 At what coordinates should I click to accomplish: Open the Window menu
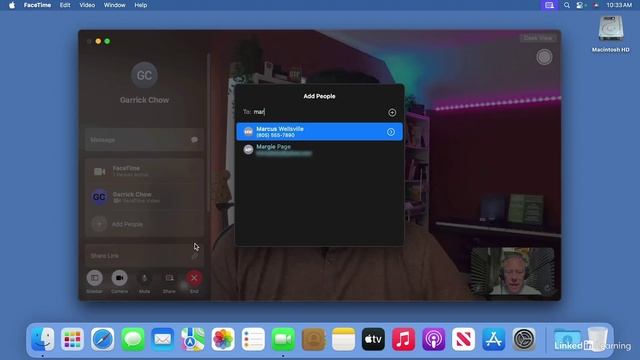point(114,5)
